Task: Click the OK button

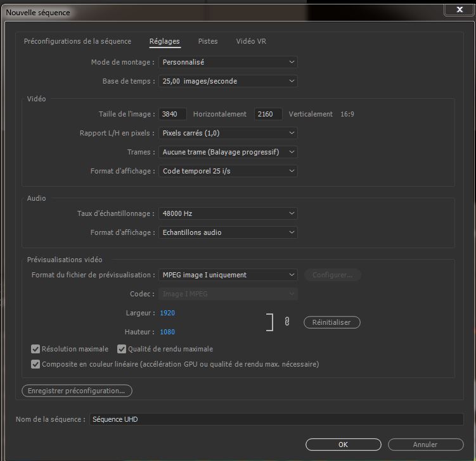Action: pos(344,445)
